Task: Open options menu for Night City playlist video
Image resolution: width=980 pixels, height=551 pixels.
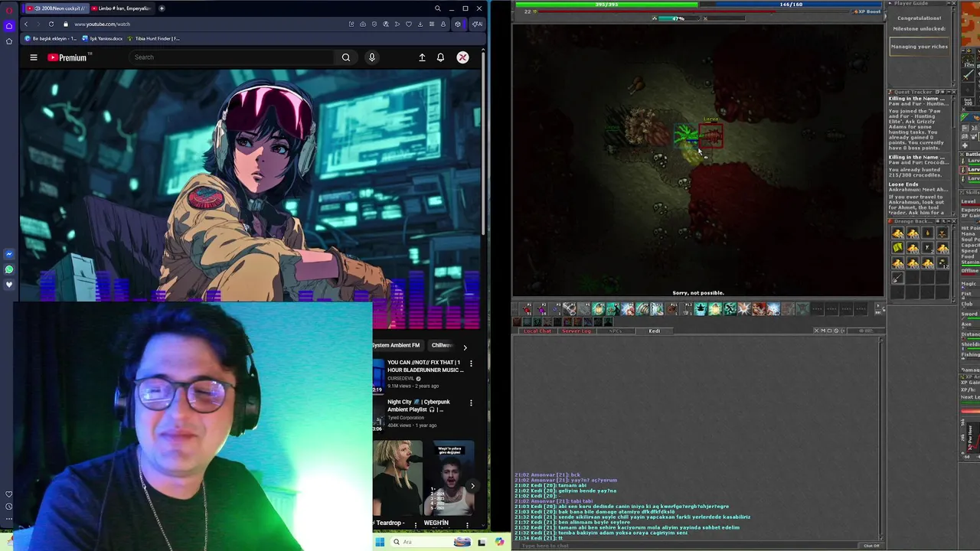Action: [x=471, y=403]
